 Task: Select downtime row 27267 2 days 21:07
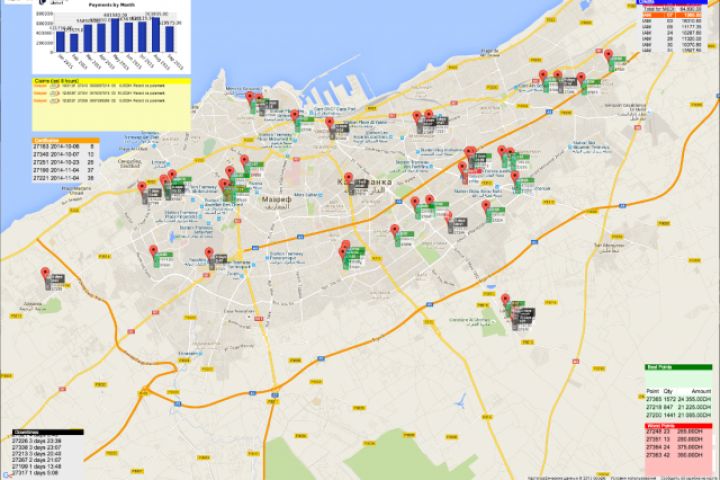click(37, 460)
